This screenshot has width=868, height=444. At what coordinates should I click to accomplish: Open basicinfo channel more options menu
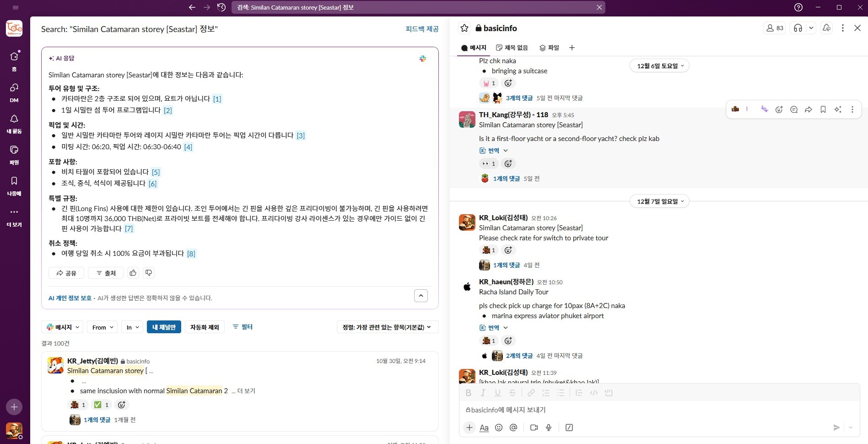pos(843,28)
